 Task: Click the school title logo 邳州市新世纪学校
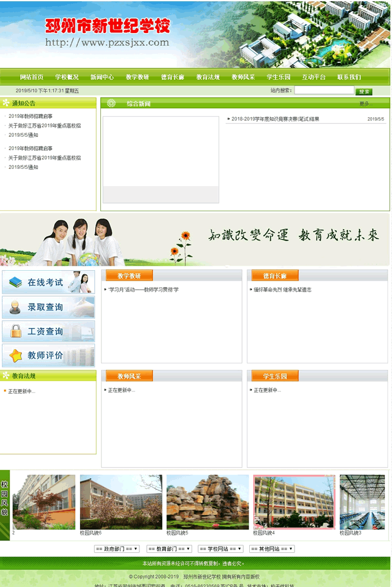click(x=108, y=25)
